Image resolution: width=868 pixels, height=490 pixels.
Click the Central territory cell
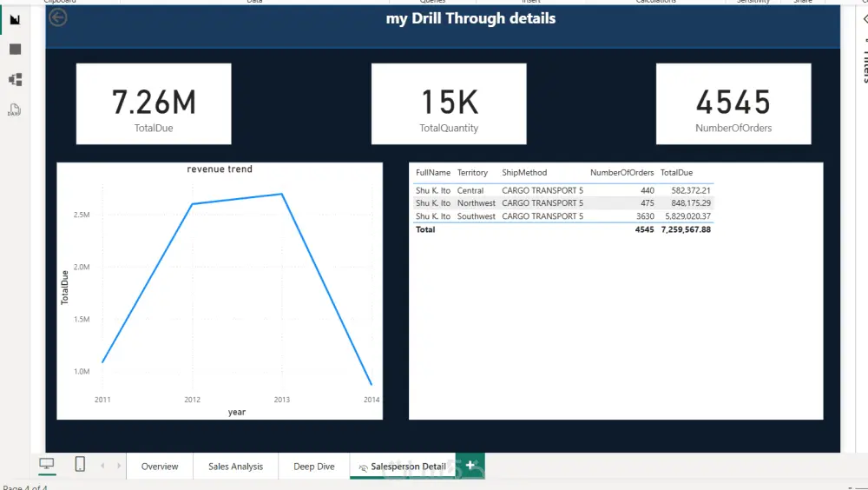(470, 190)
